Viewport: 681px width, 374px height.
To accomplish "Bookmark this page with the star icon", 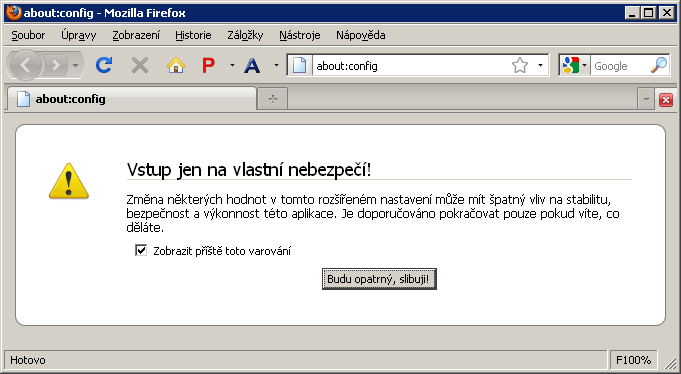I will 519,66.
